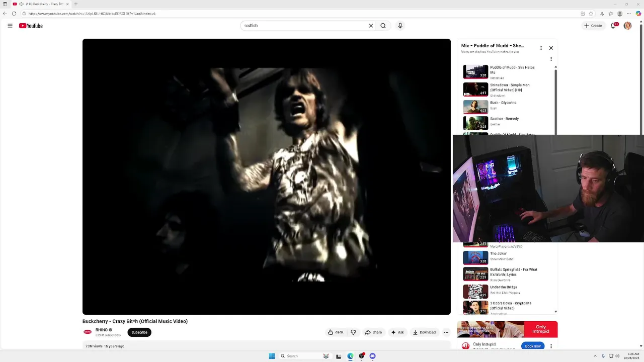Open the playlist row options three dots
Viewport: 644px width, 362px height.
551,59
